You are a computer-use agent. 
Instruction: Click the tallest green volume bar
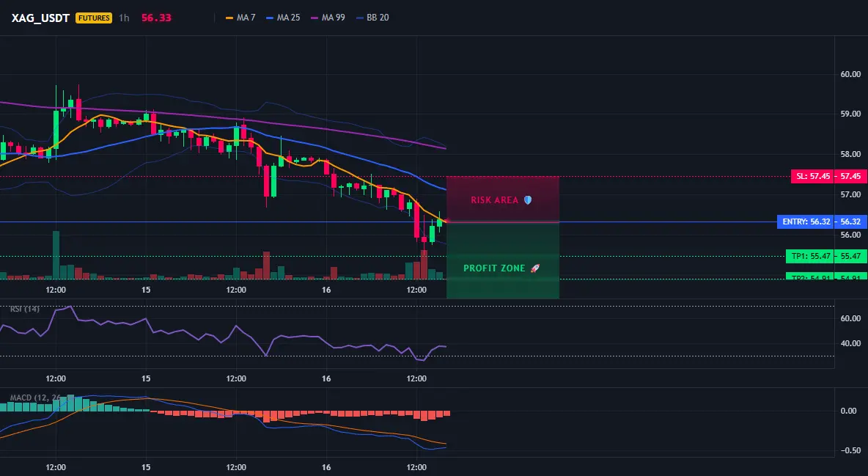tap(56, 255)
